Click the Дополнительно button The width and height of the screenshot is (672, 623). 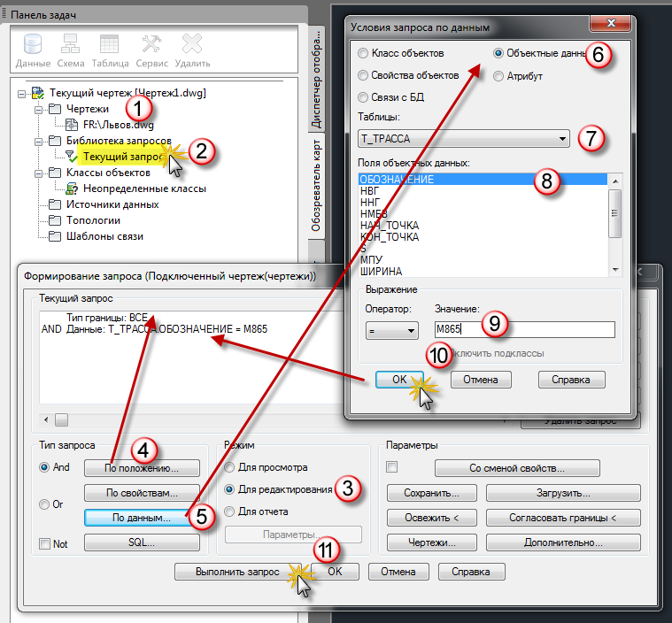coord(563,542)
